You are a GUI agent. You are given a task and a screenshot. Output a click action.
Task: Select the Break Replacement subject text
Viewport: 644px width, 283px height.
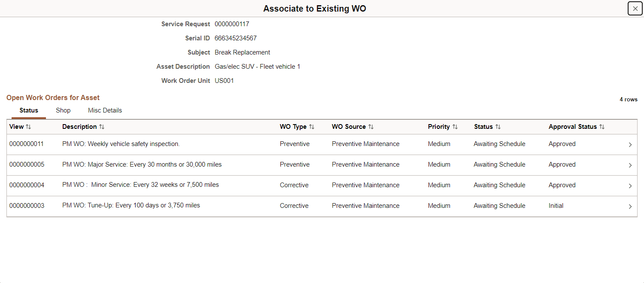click(x=242, y=52)
